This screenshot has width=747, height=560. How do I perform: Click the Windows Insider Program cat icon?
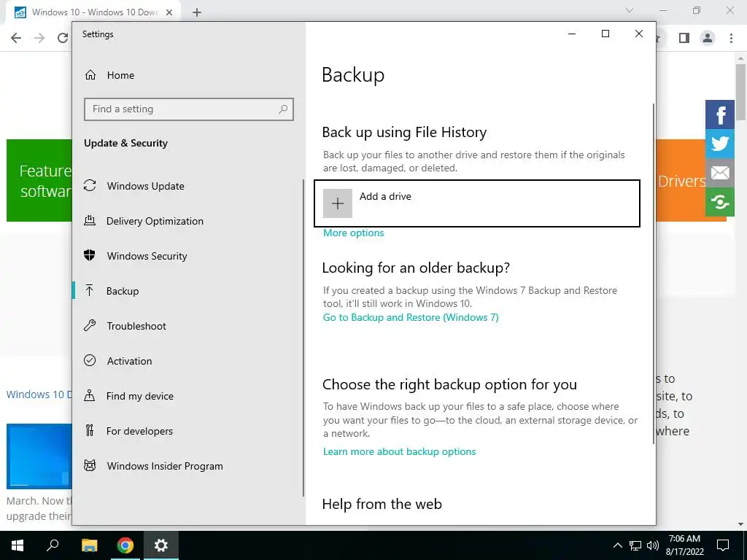click(x=90, y=465)
